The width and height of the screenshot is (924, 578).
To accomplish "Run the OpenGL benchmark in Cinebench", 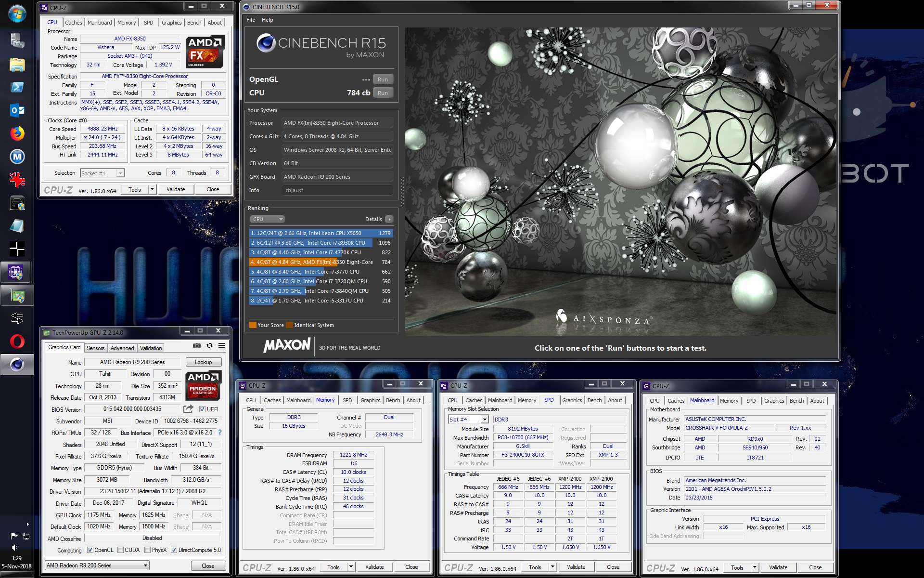I will 383,79.
